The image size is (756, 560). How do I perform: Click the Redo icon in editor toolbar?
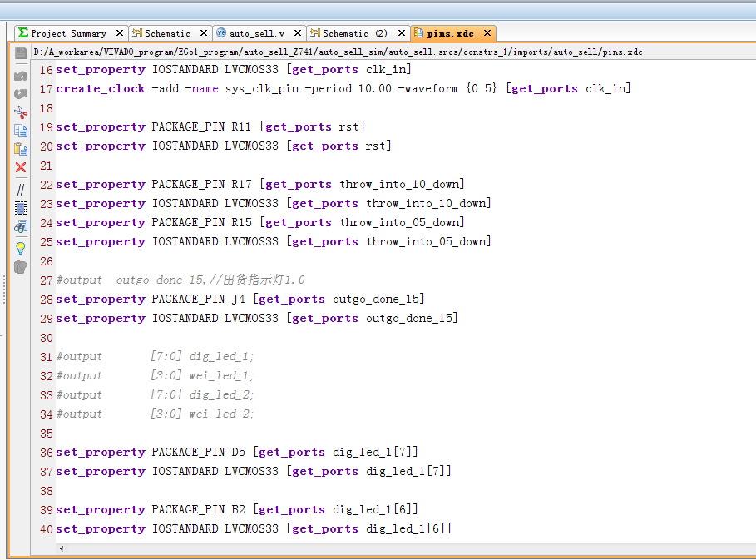coord(21,93)
